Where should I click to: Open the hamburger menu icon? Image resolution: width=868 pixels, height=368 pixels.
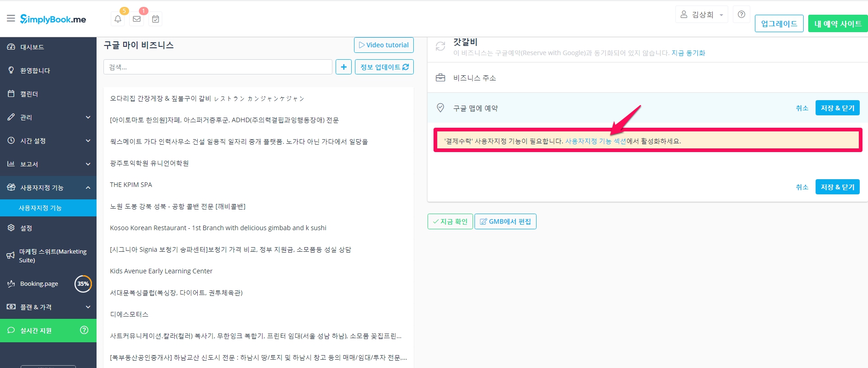tap(11, 18)
